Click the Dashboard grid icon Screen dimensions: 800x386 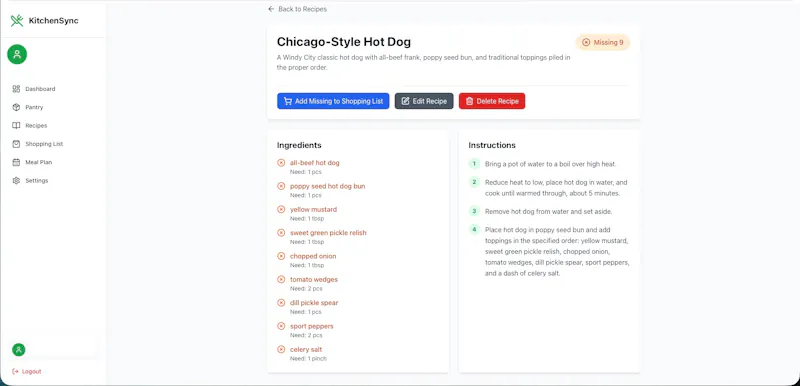[16, 89]
